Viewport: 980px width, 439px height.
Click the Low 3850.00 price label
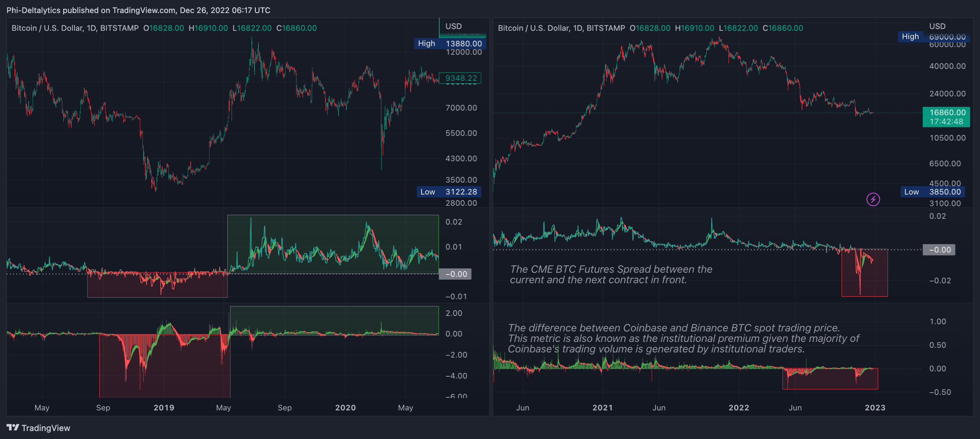[932, 192]
